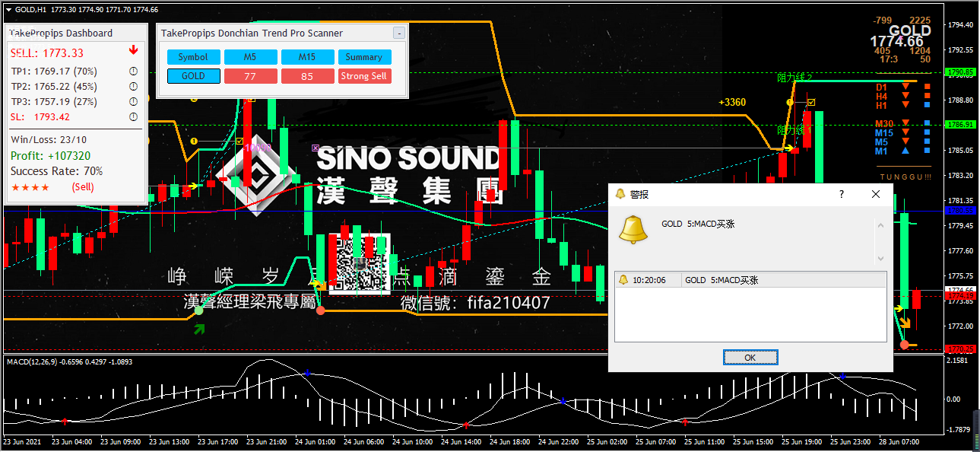Click the green 1790.85 price label
This screenshot has height=452, width=980.
(960, 72)
